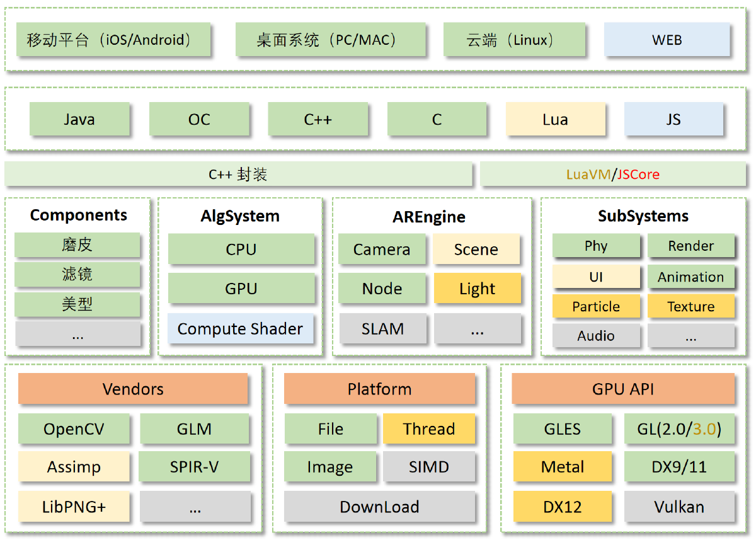Select the Particle subsystem box

coord(596,306)
